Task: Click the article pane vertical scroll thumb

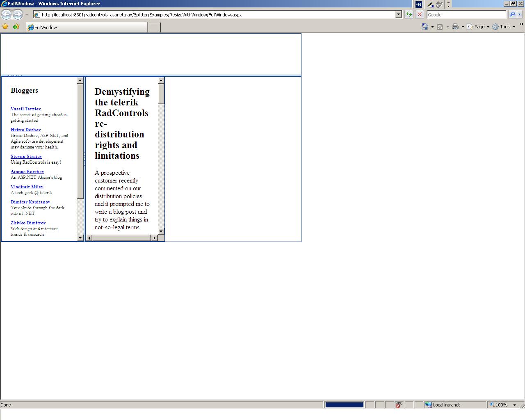Action: tap(161, 94)
